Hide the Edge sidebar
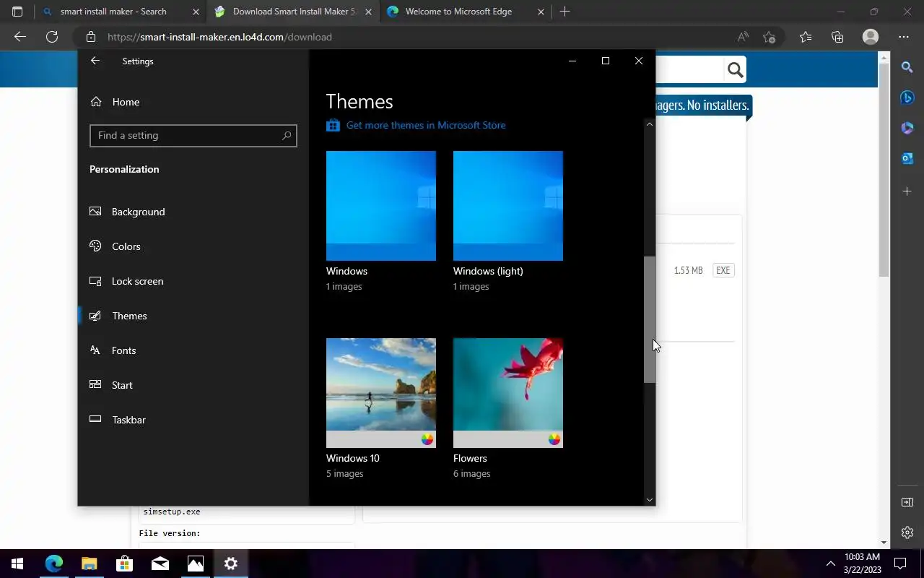This screenshot has height=578, width=924. [x=907, y=502]
